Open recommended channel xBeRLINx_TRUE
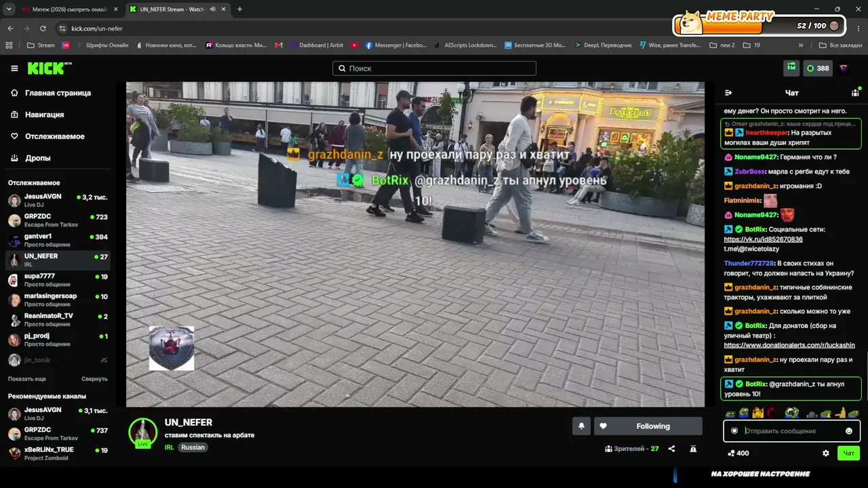The image size is (868, 488). tap(58, 453)
